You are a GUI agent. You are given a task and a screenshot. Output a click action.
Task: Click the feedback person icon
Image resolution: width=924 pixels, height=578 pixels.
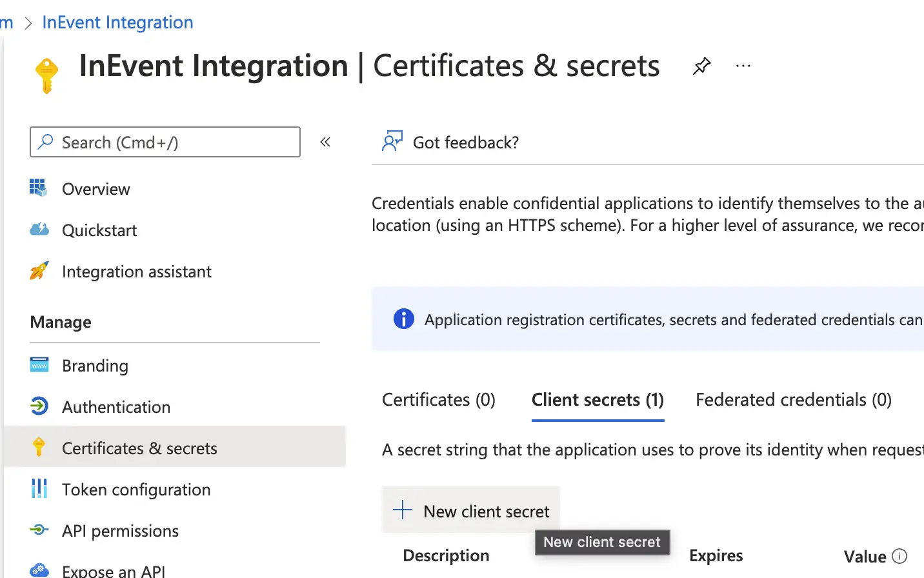pyautogui.click(x=392, y=141)
